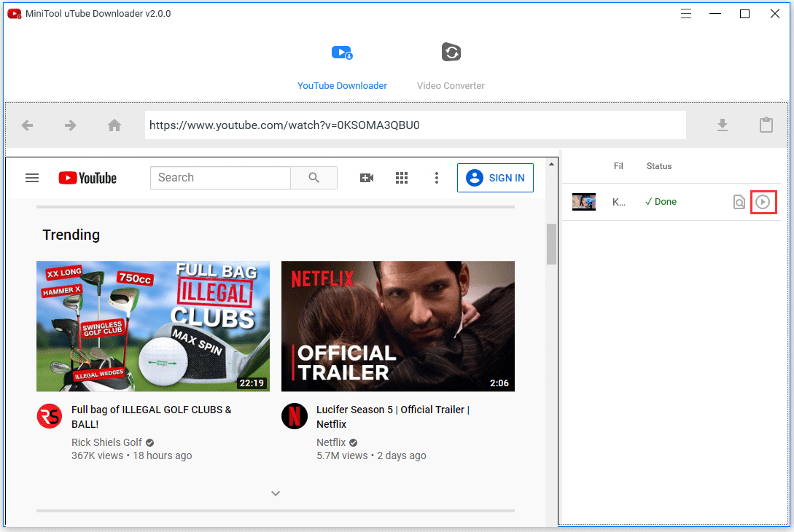Close the MiniTool uTube Downloader window
Image resolution: width=794 pixels, height=532 pixels.
pos(775,14)
